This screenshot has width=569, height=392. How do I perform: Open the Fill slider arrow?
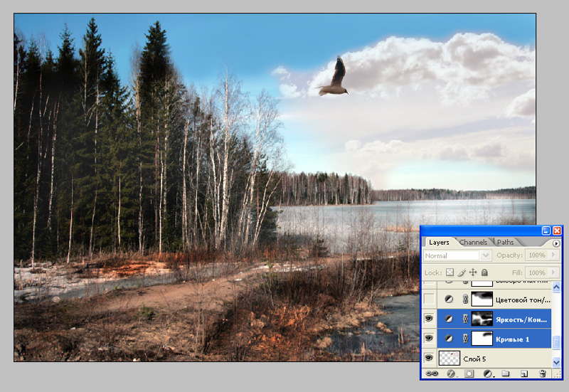click(x=553, y=272)
